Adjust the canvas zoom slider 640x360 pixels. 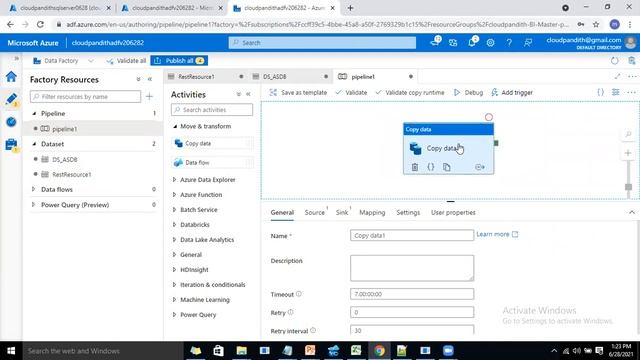tap(628, 187)
